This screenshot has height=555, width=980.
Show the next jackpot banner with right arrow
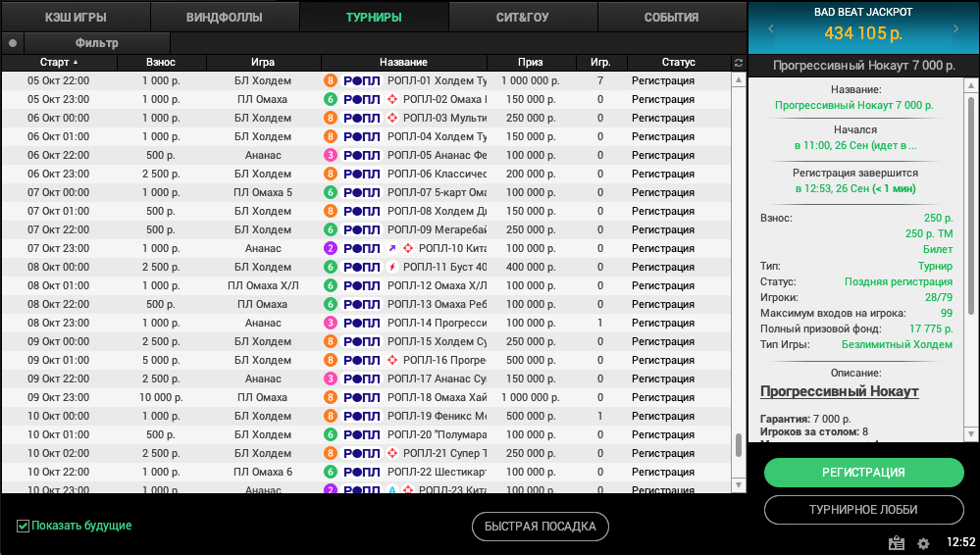pyautogui.click(x=956, y=29)
